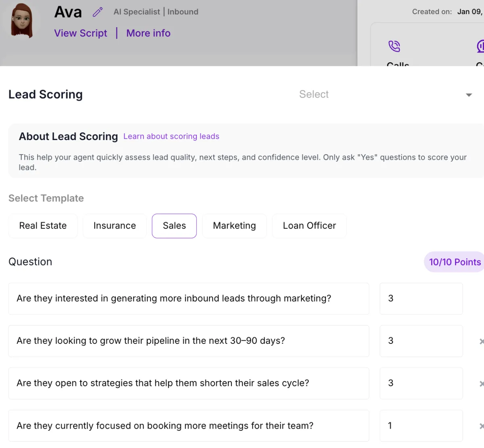The image size is (484, 448).
Task: Remove the booking meetings question with its X
Action: (482, 426)
